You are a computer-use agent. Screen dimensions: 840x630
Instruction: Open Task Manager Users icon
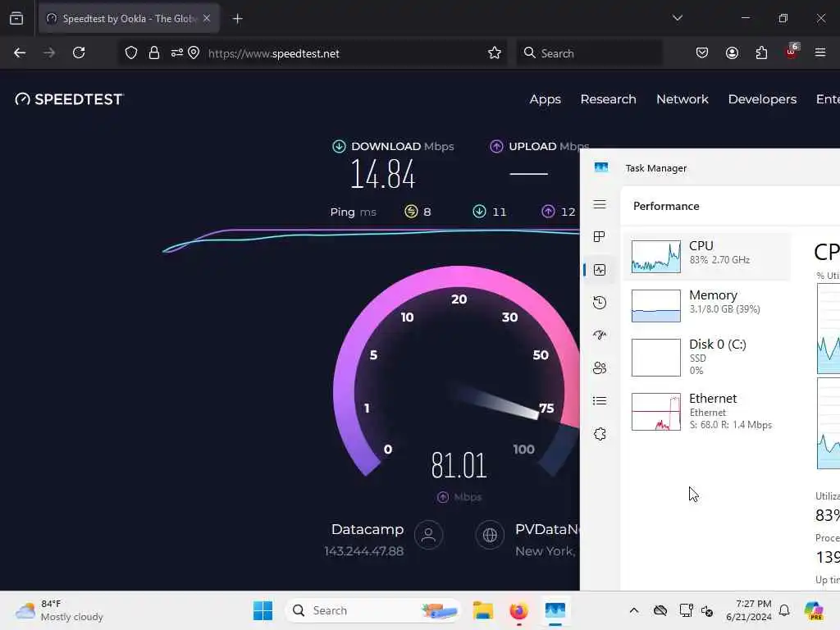pyautogui.click(x=600, y=368)
